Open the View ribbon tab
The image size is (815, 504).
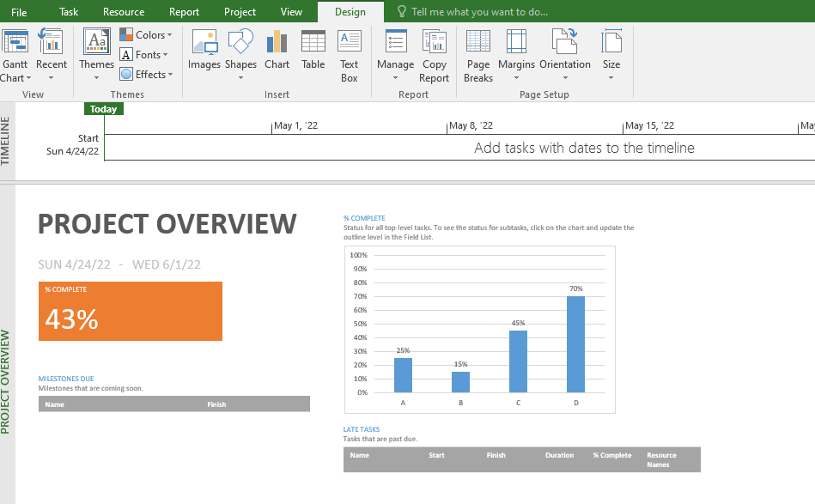point(291,12)
